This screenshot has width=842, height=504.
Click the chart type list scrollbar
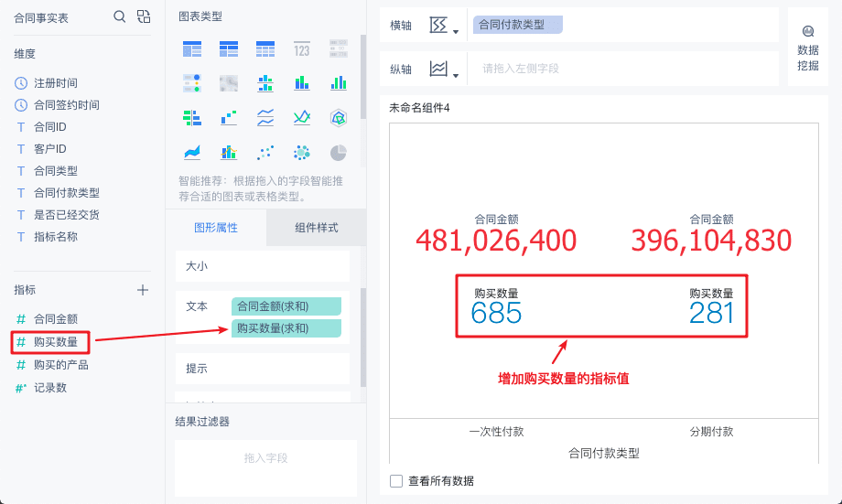click(x=363, y=77)
